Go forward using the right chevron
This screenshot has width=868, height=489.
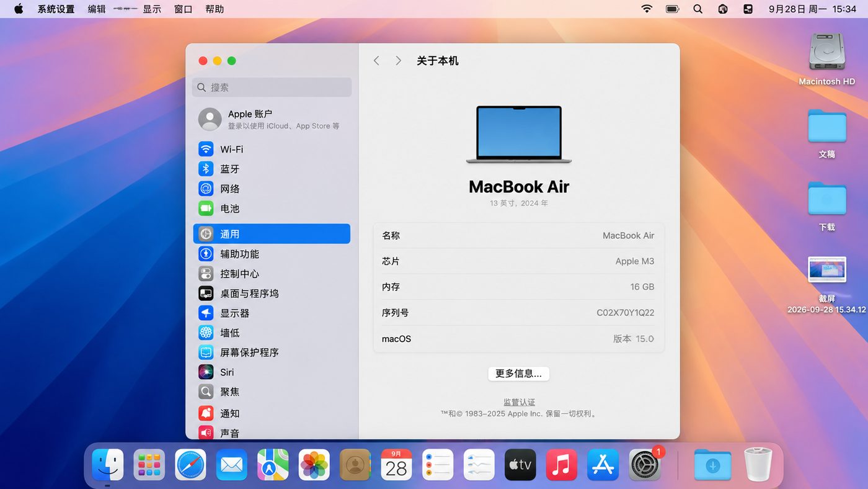pos(398,61)
